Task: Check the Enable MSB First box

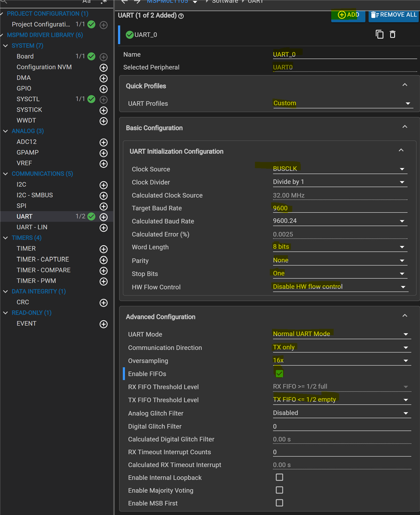Action: pos(279,503)
